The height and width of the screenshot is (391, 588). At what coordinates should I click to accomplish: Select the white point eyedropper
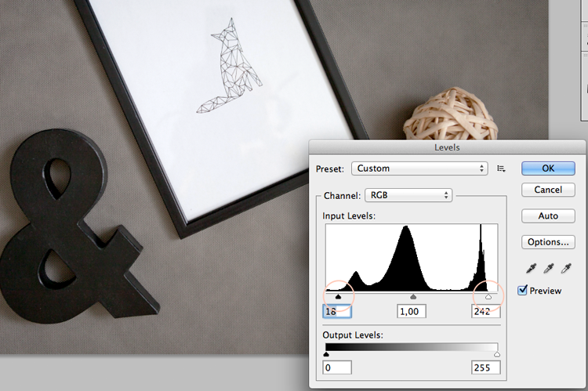tap(566, 268)
